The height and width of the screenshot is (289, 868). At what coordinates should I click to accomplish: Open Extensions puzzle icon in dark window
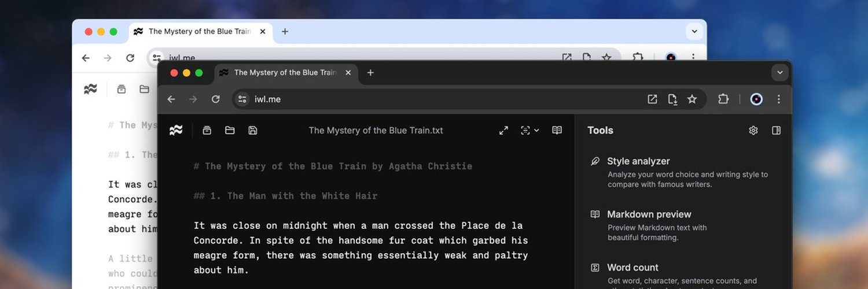click(x=723, y=99)
